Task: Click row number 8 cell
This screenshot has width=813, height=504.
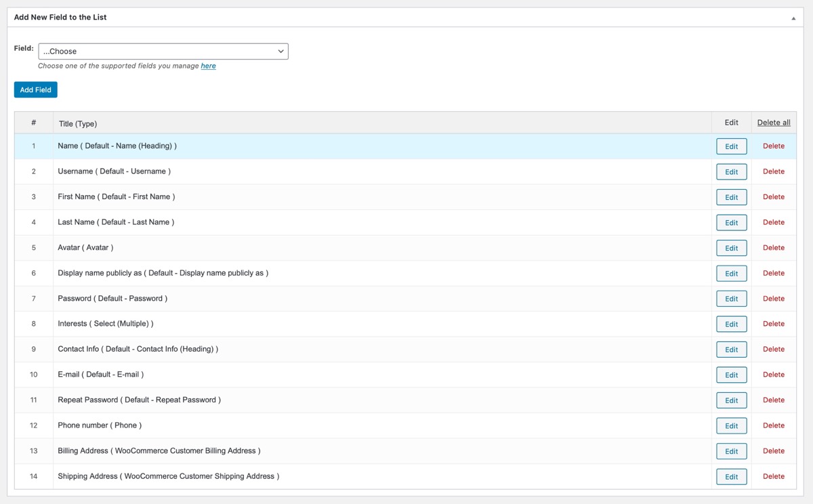Action: click(34, 324)
